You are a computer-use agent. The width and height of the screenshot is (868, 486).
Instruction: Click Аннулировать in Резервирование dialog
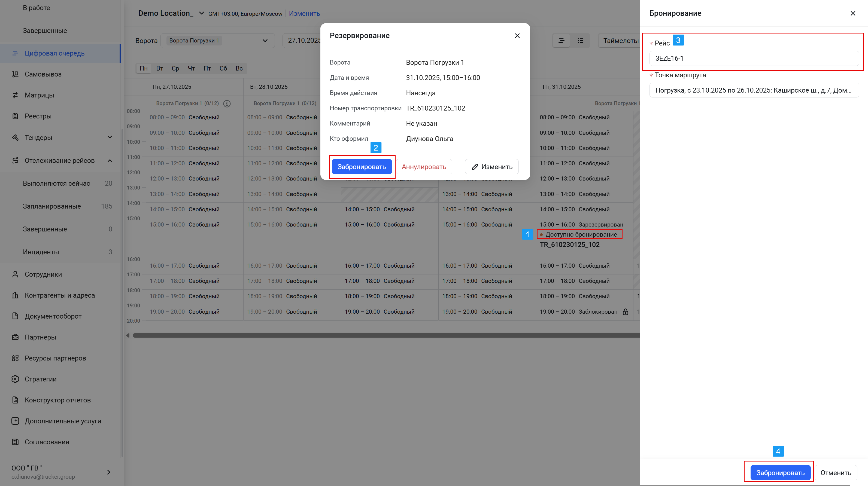424,167
